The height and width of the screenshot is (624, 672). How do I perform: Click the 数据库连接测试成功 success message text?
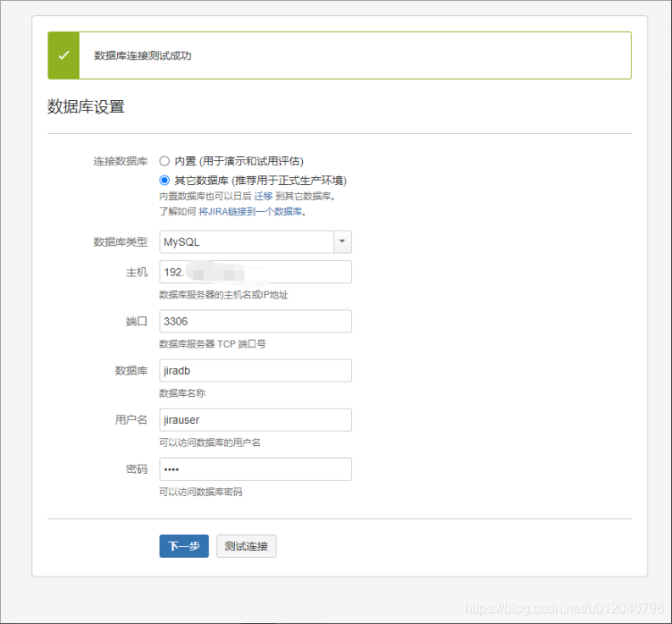tap(143, 56)
